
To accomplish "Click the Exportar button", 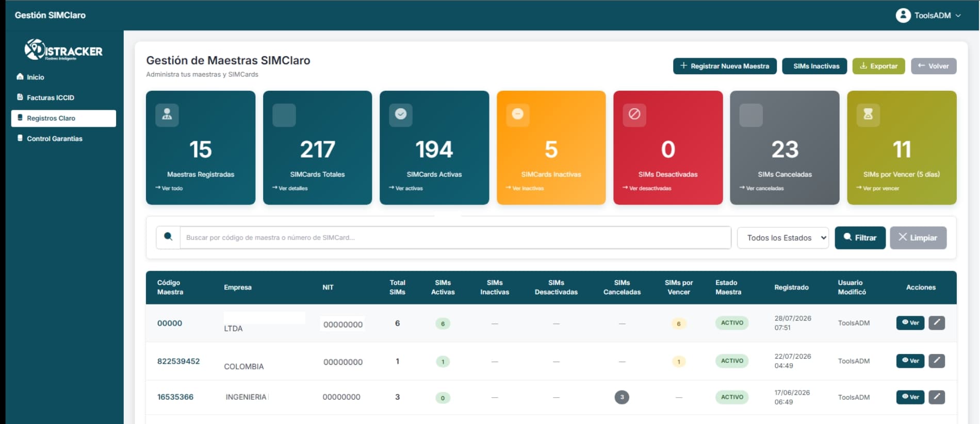I will (878, 66).
